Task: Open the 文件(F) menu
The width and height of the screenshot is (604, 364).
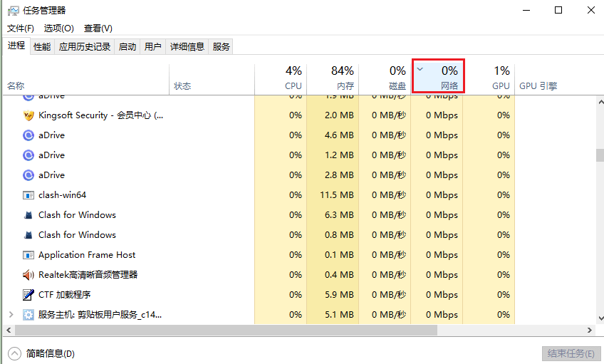Action: [21, 28]
